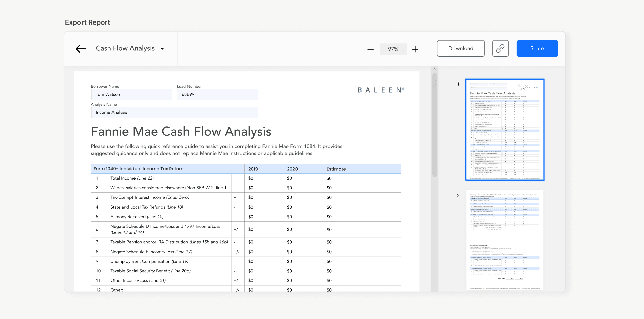Copy link using chain icon button
644x319 pixels.
[500, 49]
